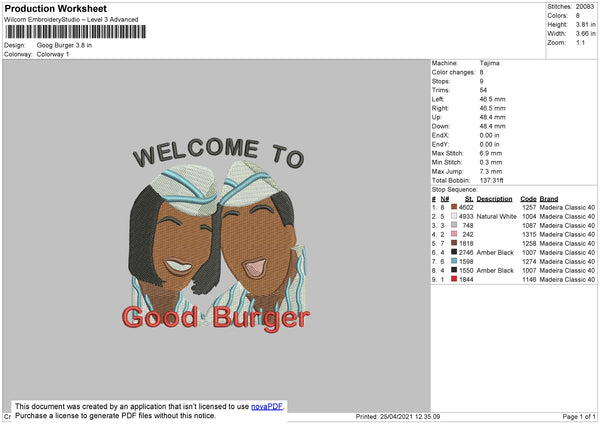
Task: Click the Machine value 'Tajima'
Action: click(489, 63)
